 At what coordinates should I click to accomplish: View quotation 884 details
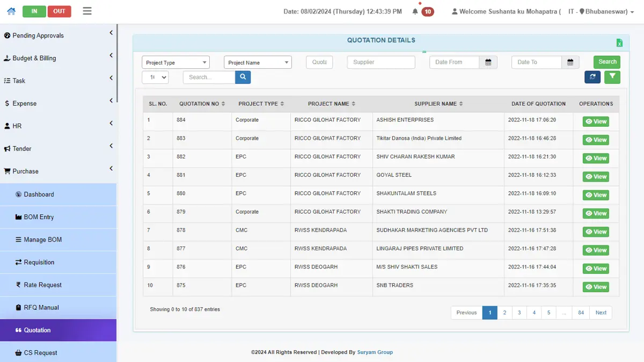coord(596,121)
